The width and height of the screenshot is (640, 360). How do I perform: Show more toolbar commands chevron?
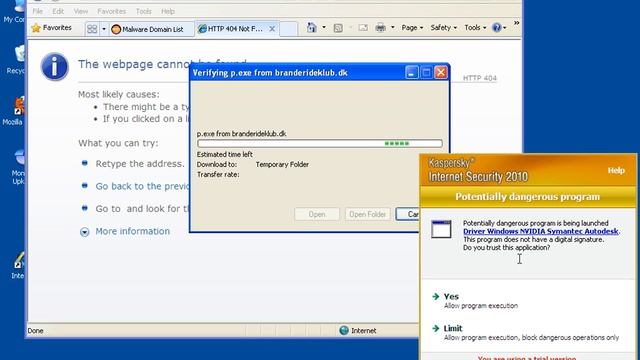[x=516, y=23]
